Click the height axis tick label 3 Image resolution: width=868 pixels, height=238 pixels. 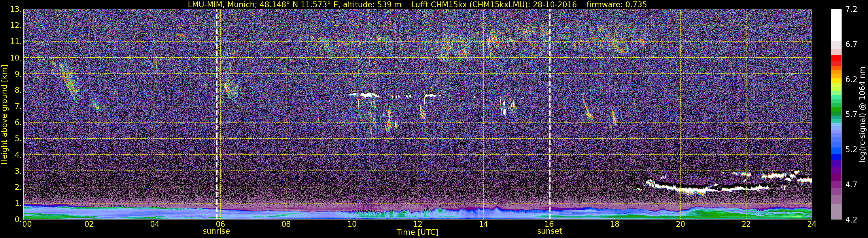[18, 171]
